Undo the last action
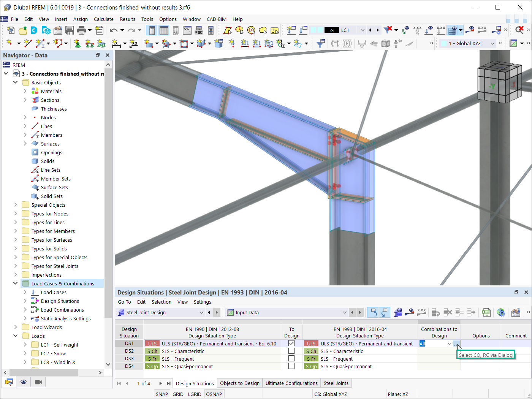The width and height of the screenshot is (532, 399). pos(113,30)
